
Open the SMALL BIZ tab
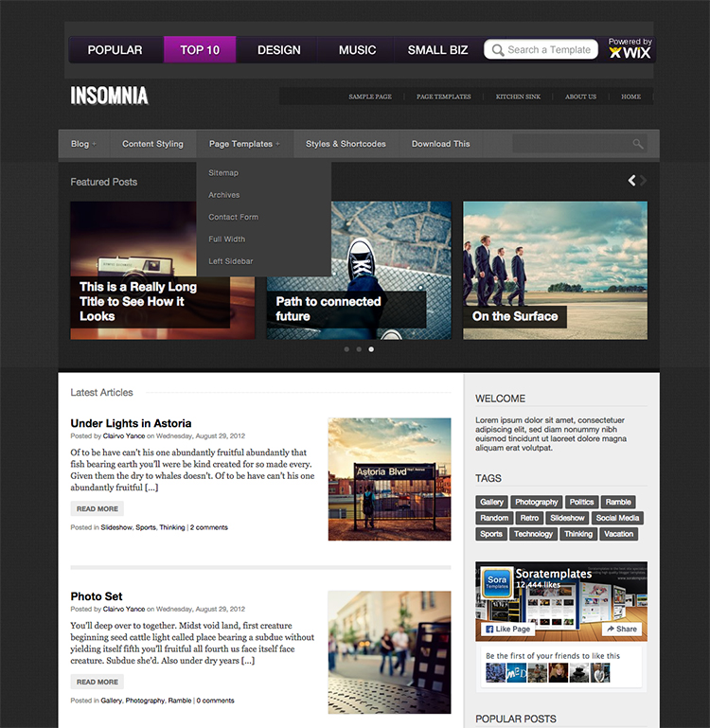coord(438,49)
